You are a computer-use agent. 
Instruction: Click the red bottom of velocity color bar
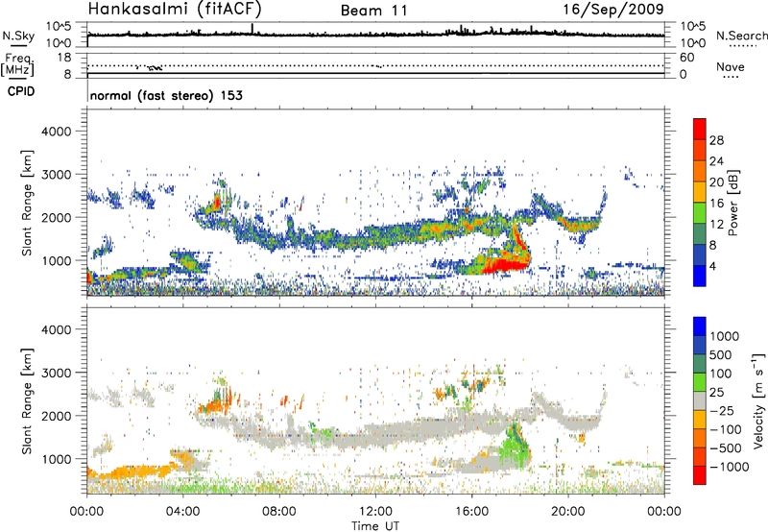tap(700, 475)
